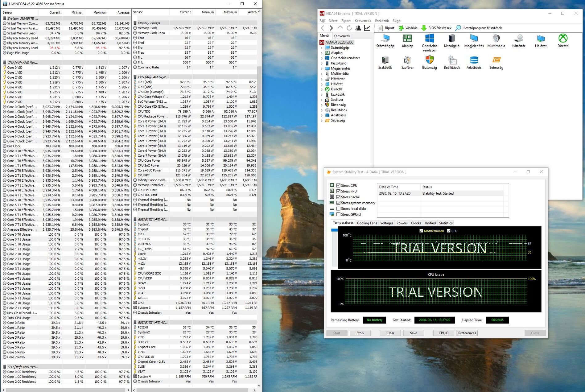585x392 pixels.
Task: Expand the Alaplap tree node
Action: [x=322, y=53]
